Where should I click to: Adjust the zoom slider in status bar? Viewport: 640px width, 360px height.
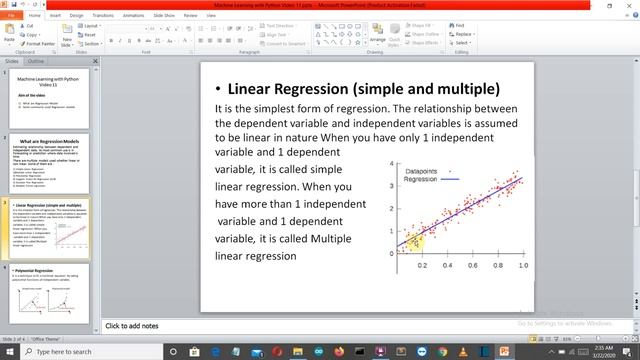pyautogui.click(x=598, y=339)
